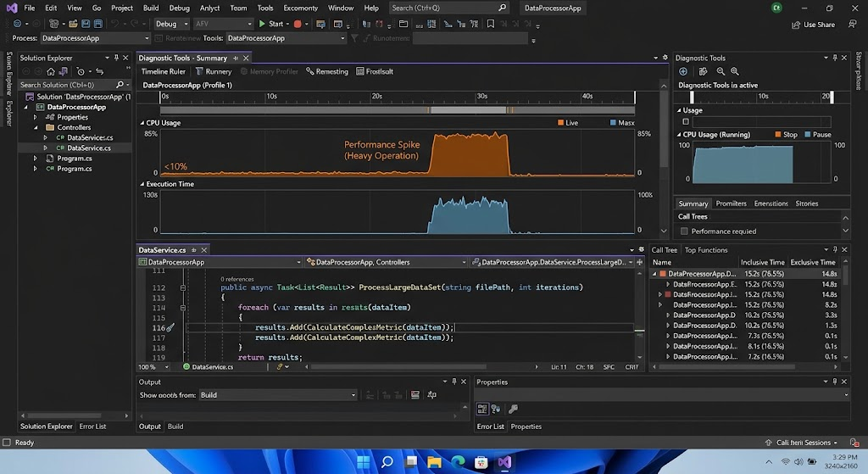Image resolution: width=868 pixels, height=474 pixels.
Task: Click the Visual Studio taskbar icon
Action: (504, 462)
